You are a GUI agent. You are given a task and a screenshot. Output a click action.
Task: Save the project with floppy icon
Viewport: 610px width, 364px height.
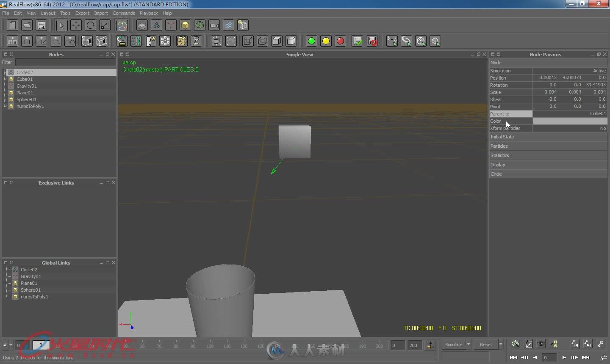42,25
